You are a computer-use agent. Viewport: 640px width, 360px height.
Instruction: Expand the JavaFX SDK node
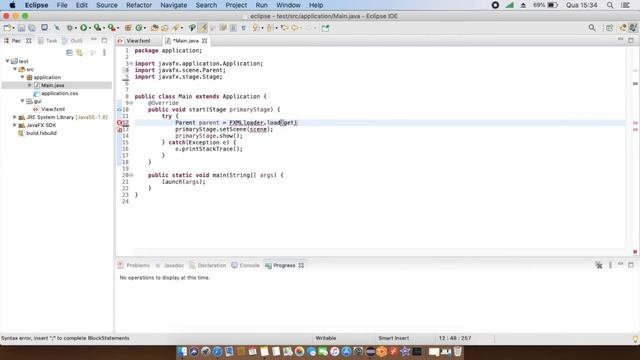point(15,125)
